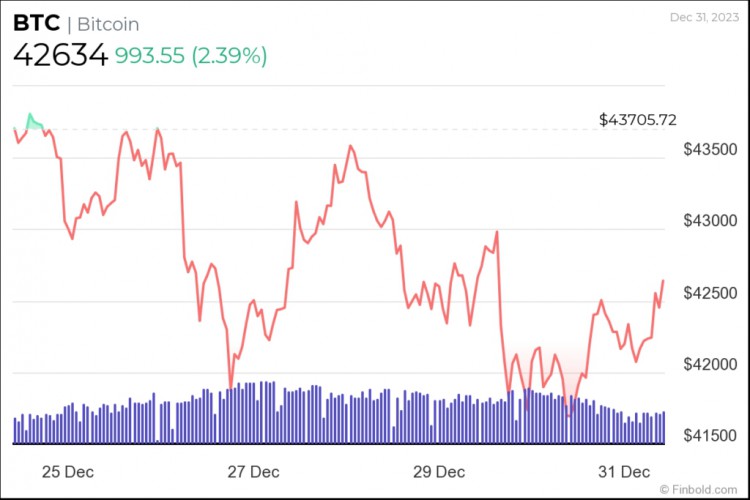Screen dimensions: 750x500
Task: Click the final price line endpoint at right
Action: (x=663, y=281)
